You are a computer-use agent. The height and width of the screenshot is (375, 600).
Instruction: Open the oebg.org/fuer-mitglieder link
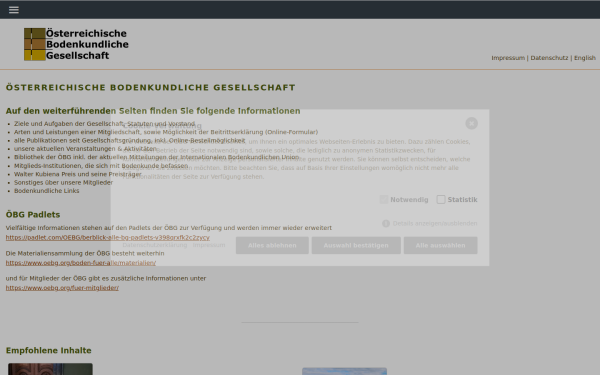pos(62,288)
